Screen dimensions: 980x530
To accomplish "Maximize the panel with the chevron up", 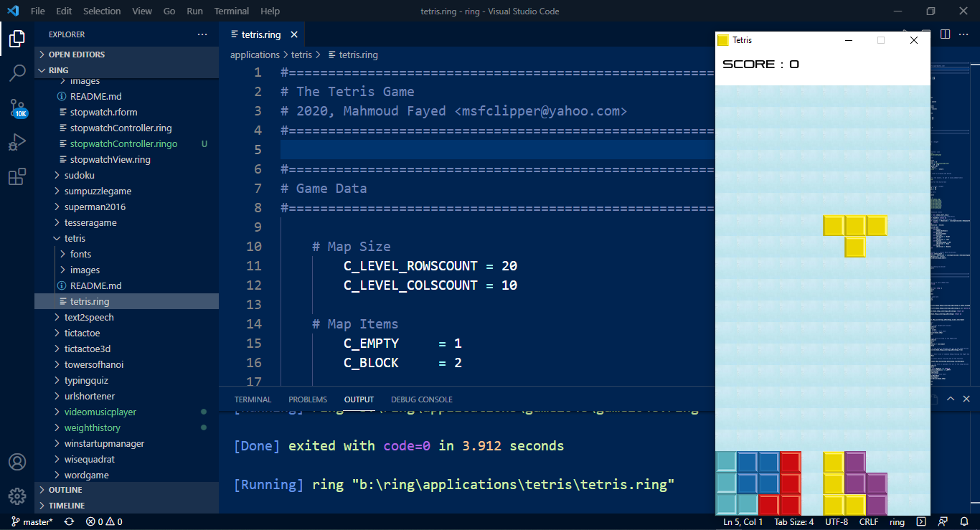I will coord(951,399).
